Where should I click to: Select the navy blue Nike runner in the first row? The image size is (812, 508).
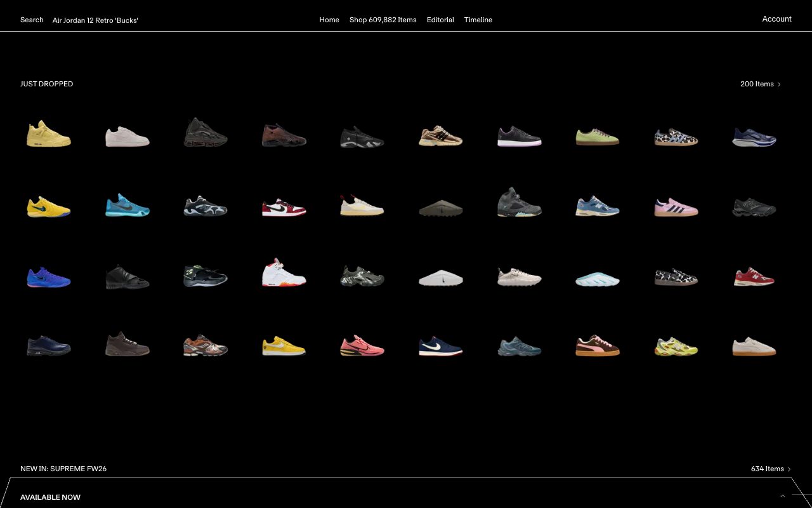point(754,137)
